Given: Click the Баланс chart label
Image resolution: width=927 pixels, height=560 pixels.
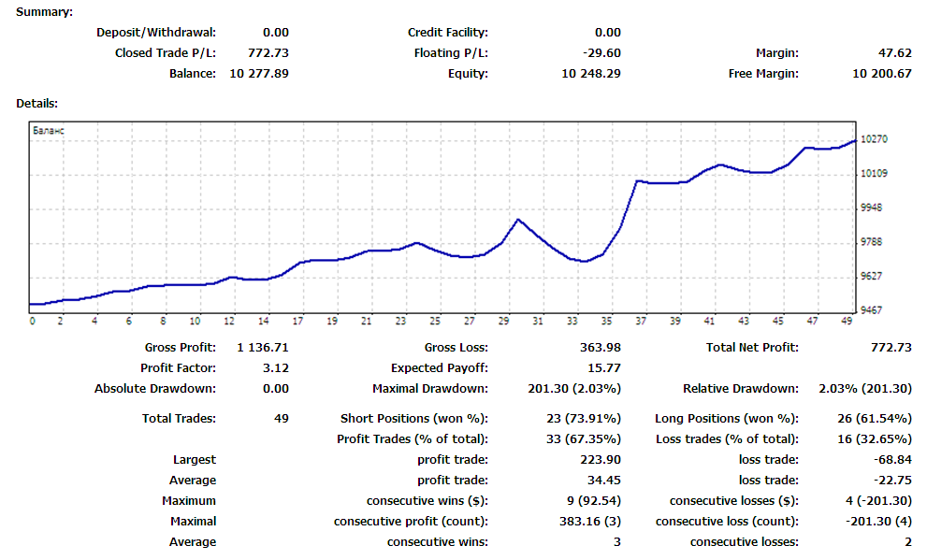Looking at the screenshot, I should tap(49, 131).
